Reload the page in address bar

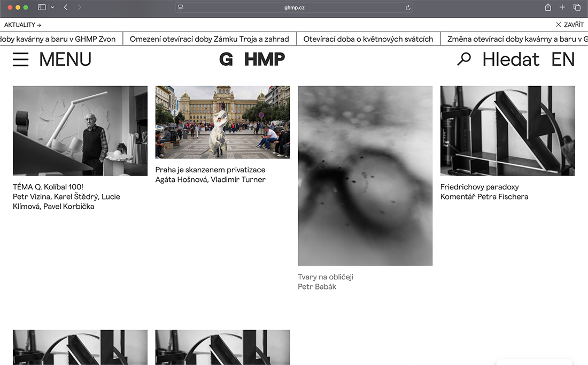[x=408, y=7]
